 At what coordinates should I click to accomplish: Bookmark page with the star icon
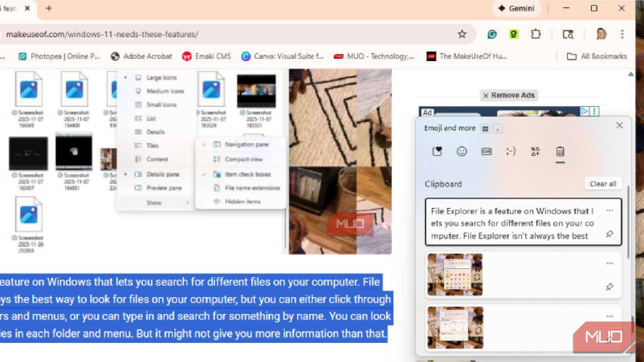462,34
